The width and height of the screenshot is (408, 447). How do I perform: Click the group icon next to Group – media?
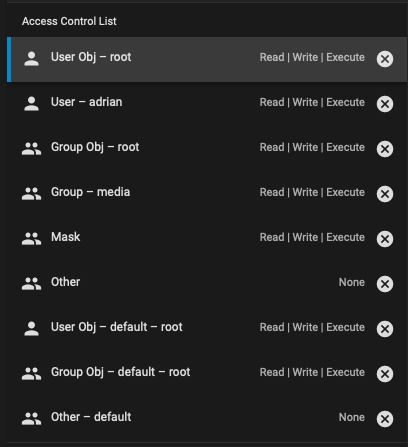pos(32,194)
